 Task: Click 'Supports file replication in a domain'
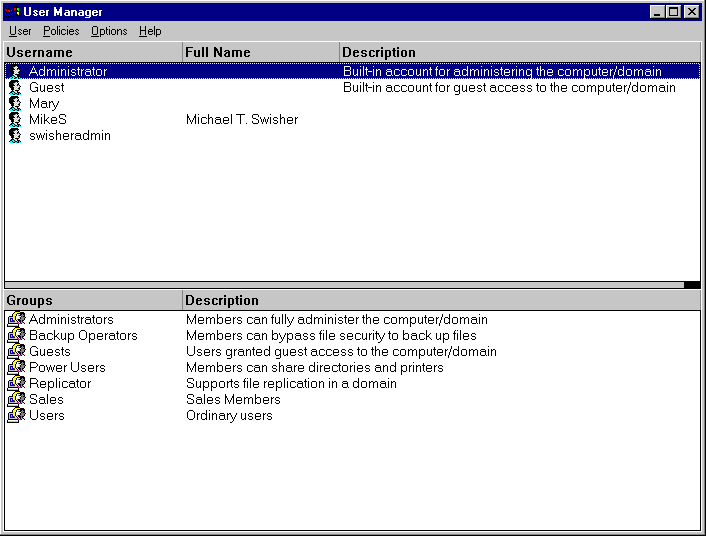[291, 383]
